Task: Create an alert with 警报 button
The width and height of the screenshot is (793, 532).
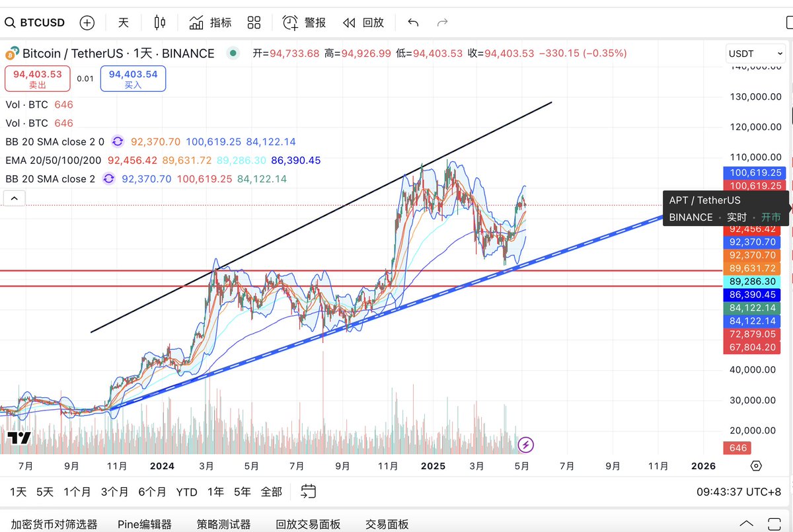Action: click(304, 22)
